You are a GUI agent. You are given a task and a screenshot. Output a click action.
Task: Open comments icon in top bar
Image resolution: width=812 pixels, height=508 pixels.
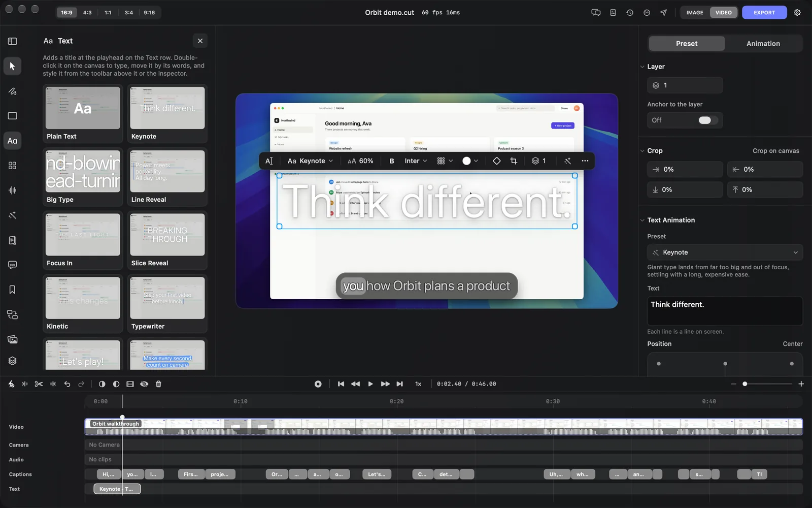(x=596, y=13)
